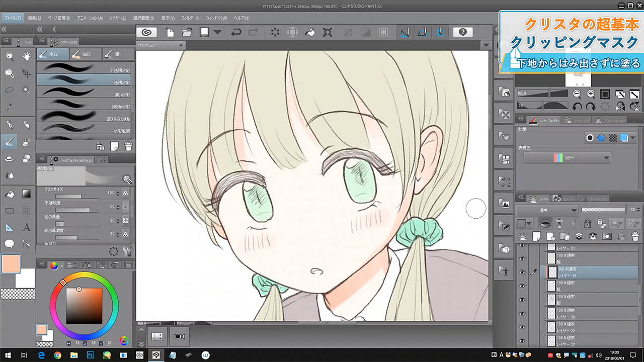
Task: Delete sub tool with trash icon
Action: coord(128,146)
